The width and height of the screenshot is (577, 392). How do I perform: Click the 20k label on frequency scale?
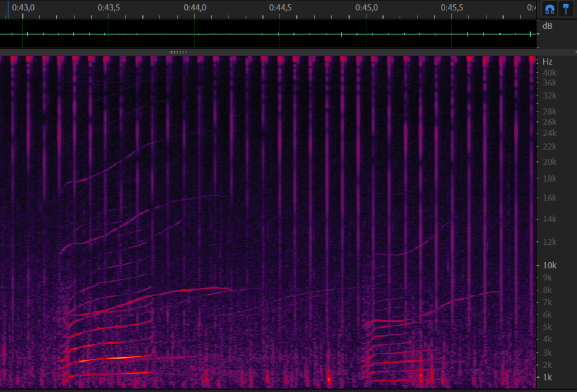pyautogui.click(x=549, y=162)
